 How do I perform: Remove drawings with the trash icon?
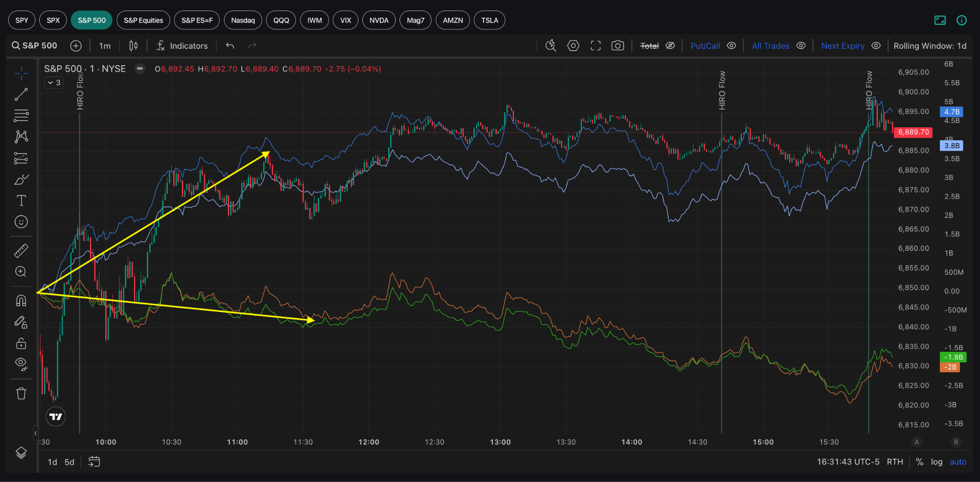click(21, 393)
